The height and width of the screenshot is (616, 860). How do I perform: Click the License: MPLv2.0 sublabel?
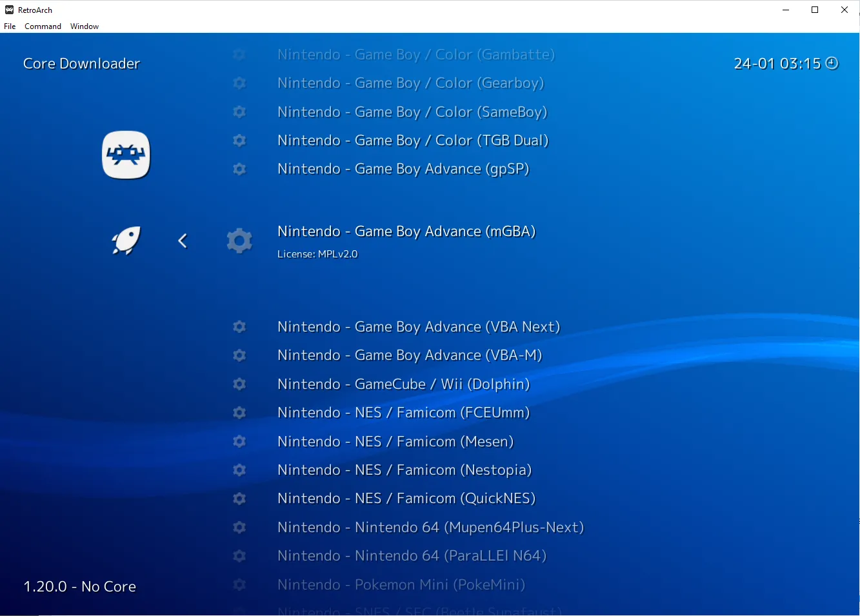[317, 254]
